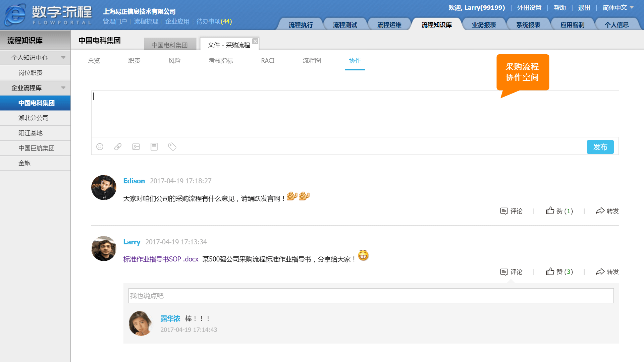The image size is (644, 362).
Task: Open 标准作业指导书SOP .docx link
Action: point(161,259)
